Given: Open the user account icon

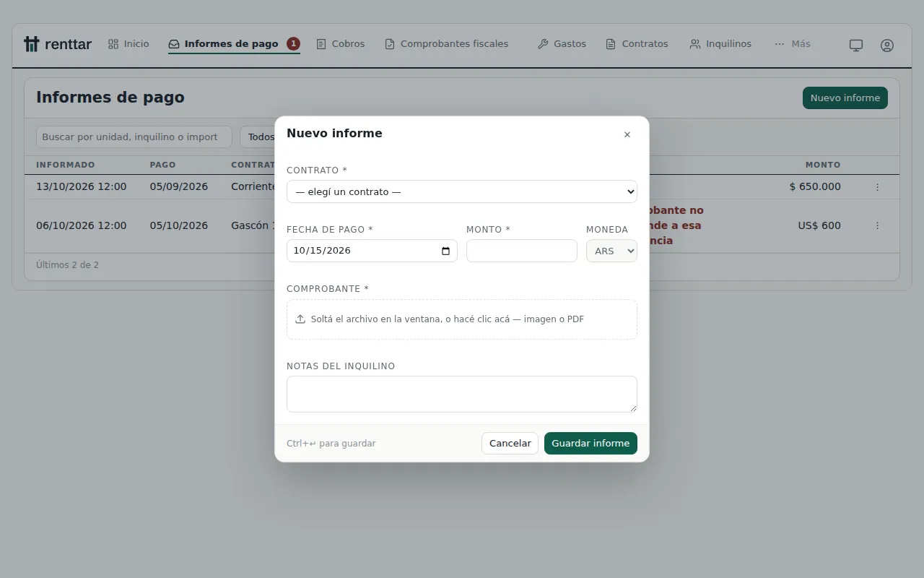Looking at the screenshot, I should tap(887, 45).
